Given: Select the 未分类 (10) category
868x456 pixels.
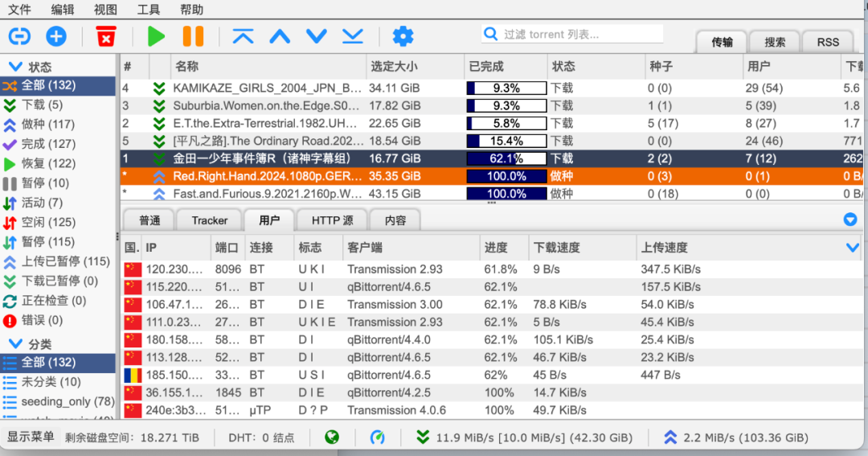Looking at the screenshot, I should coord(58,382).
